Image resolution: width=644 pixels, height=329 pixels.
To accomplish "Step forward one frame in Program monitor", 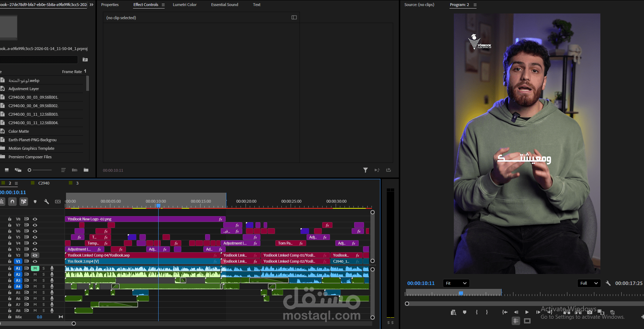I will click(538, 312).
